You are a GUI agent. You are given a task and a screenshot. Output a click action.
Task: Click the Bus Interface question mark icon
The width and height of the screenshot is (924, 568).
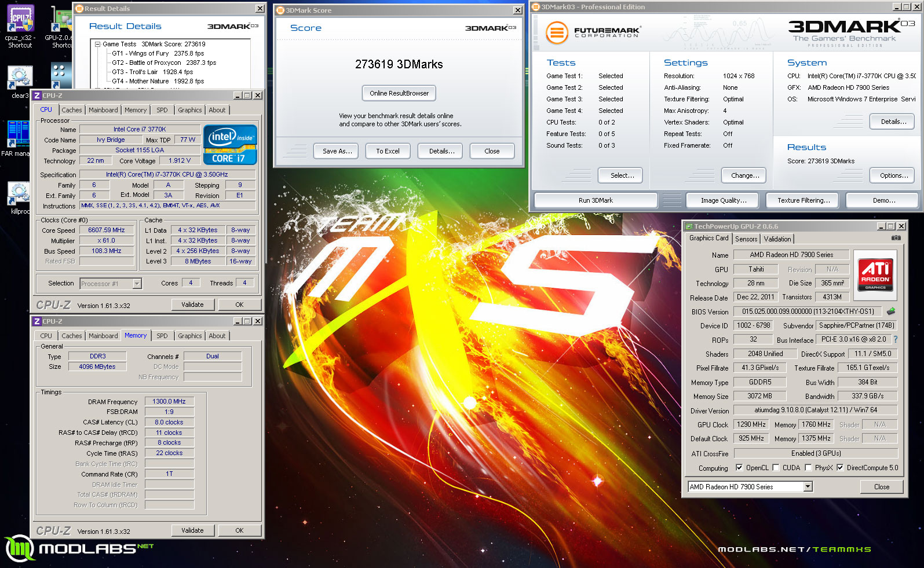(896, 340)
